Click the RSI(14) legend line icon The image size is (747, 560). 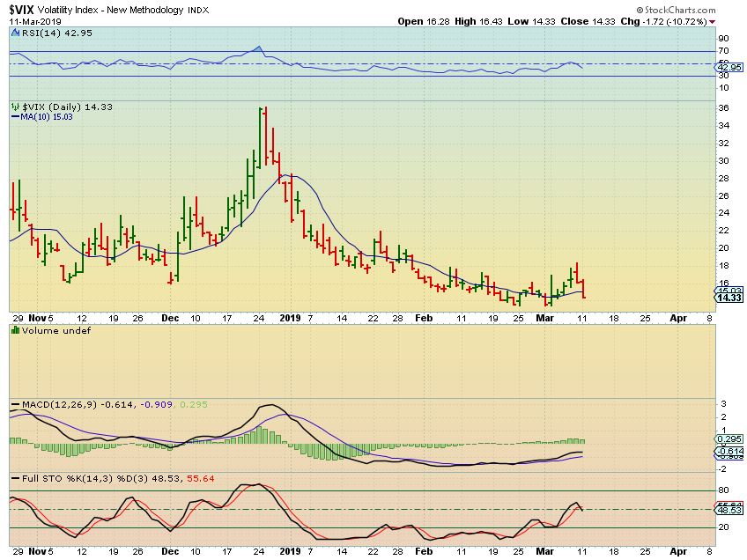[x=13, y=33]
